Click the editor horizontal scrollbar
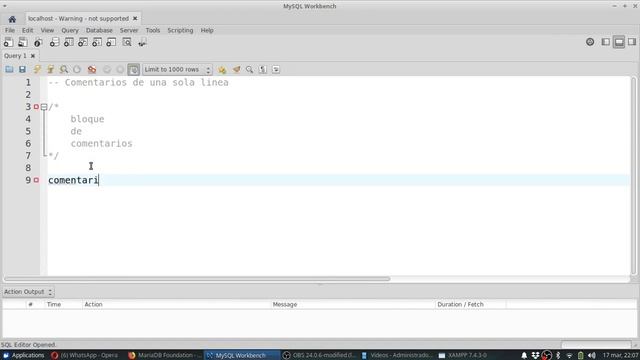Viewport: 640px width, 360px height. pos(198,279)
